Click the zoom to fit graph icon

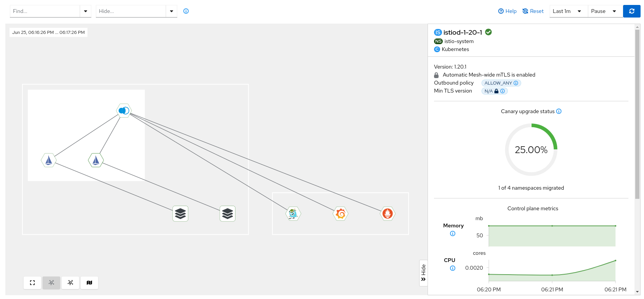(32, 283)
